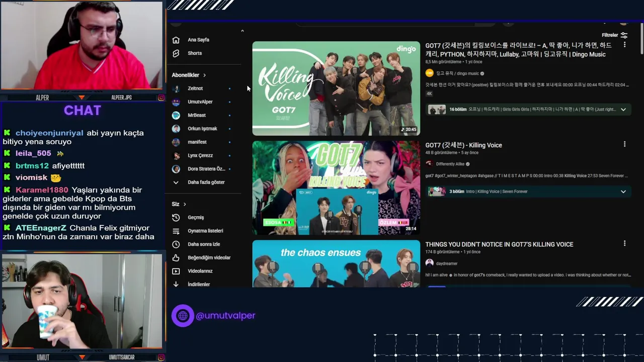Open Beğendiğim videolar thumbs-up icon
This screenshot has width=644, height=362.
coord(176,257)
